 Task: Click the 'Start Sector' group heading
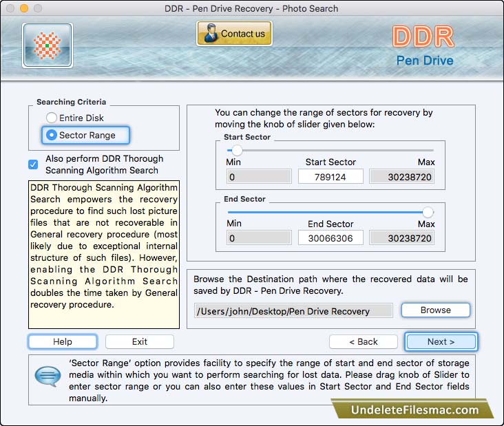click(247, 137)
